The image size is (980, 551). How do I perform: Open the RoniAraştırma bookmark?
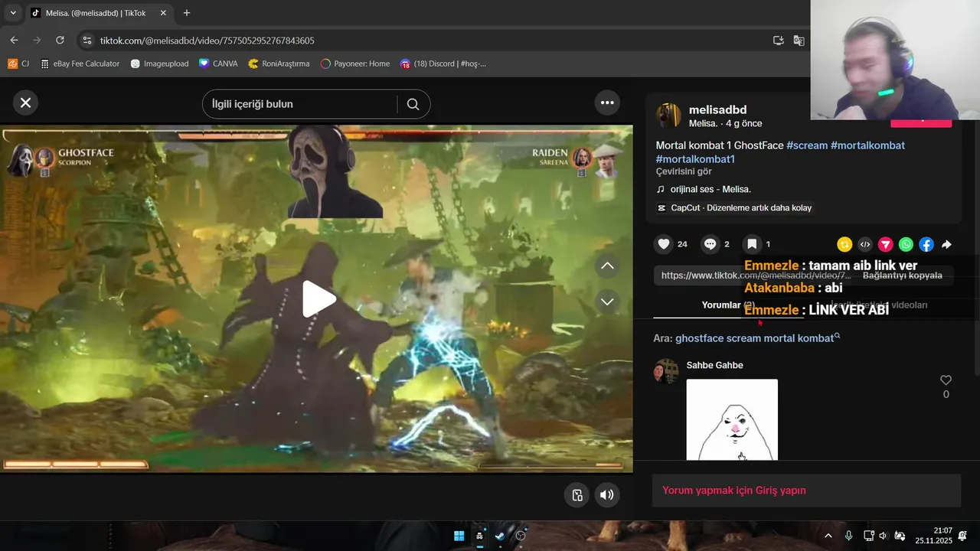(x=279, y=64)
